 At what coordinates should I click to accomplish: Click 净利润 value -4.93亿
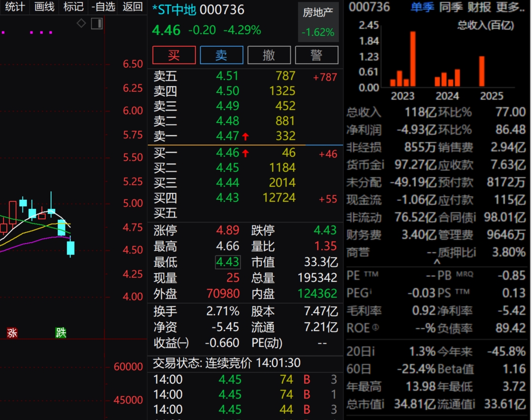(417, 130)
